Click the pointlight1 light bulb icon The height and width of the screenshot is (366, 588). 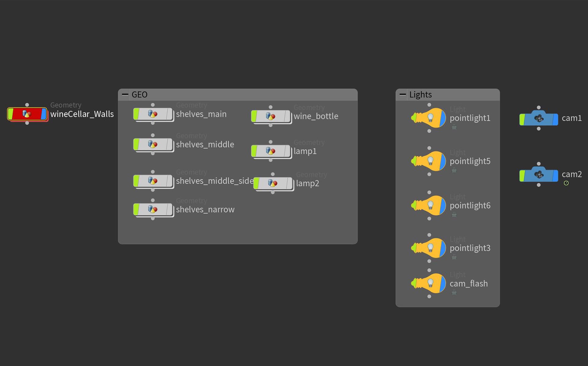pyautogui.click(x=430, y=118)
